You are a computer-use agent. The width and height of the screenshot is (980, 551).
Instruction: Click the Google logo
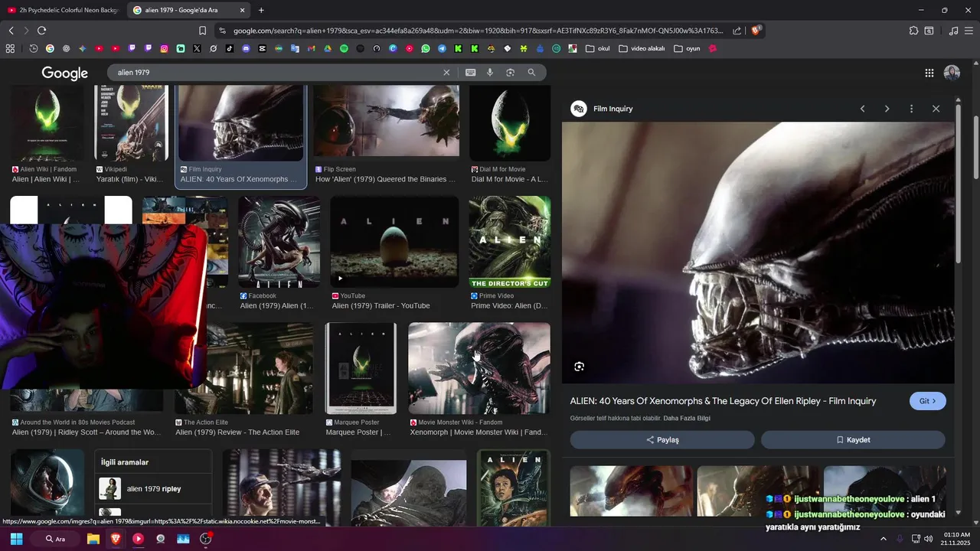(x=65, y=73)
